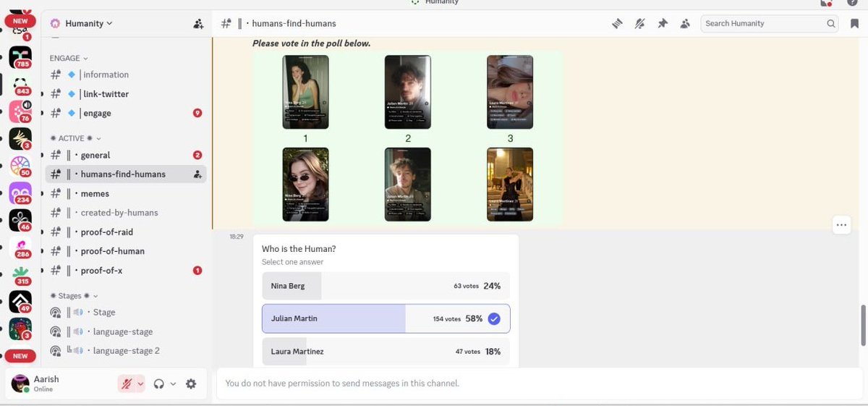Viewport: 868px width, 406px height.
Task: Open bottom-left Nina Berg sunglasses image
Action: tap(305, 185)
